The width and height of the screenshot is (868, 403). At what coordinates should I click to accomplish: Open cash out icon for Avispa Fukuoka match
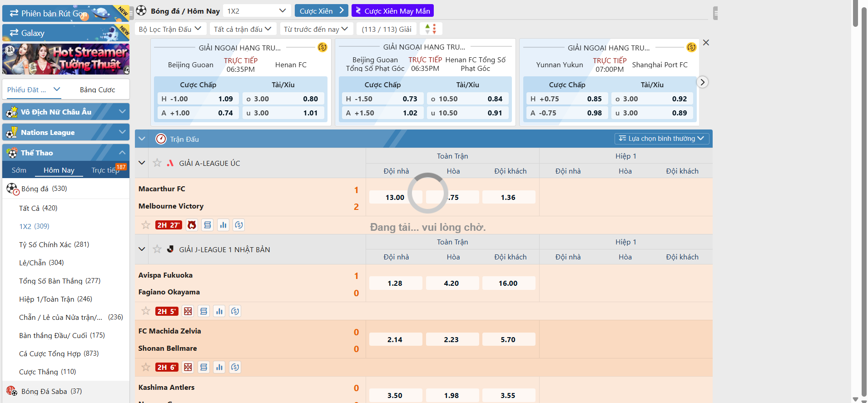click(235, 311)
